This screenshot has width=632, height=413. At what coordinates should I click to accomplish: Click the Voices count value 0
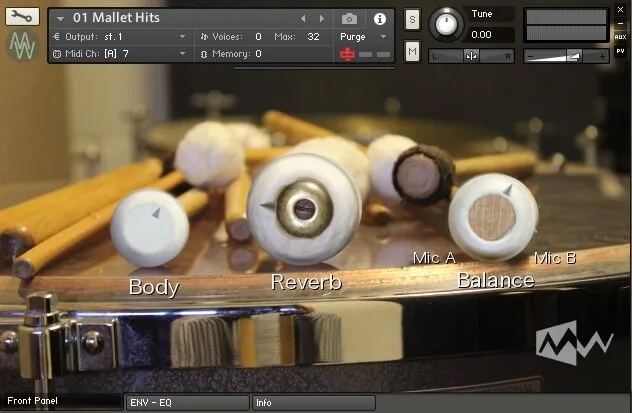pos(258,37)
